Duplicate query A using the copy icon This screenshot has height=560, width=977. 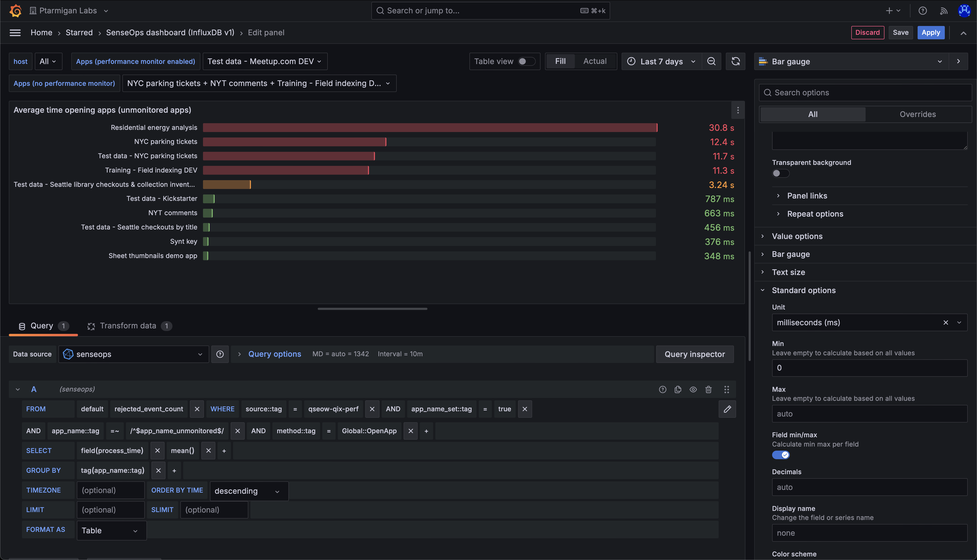(678, 389)
